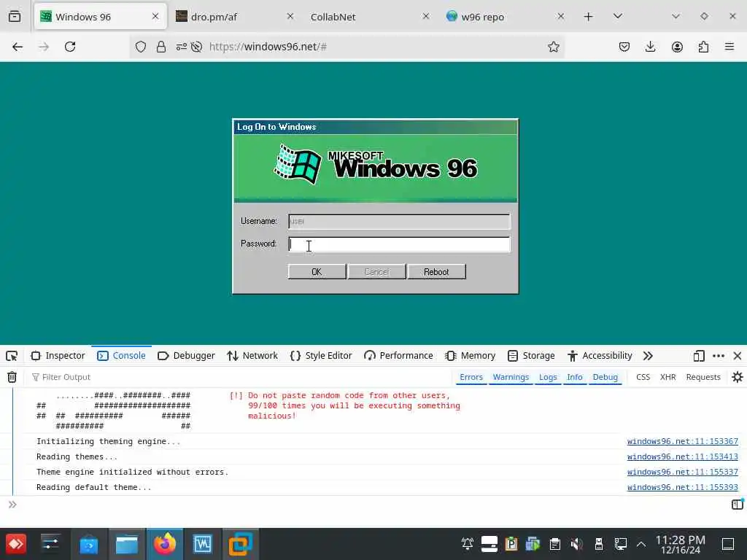Click the Firefox View icon
747x560 pixels.
tap(15, 17)
